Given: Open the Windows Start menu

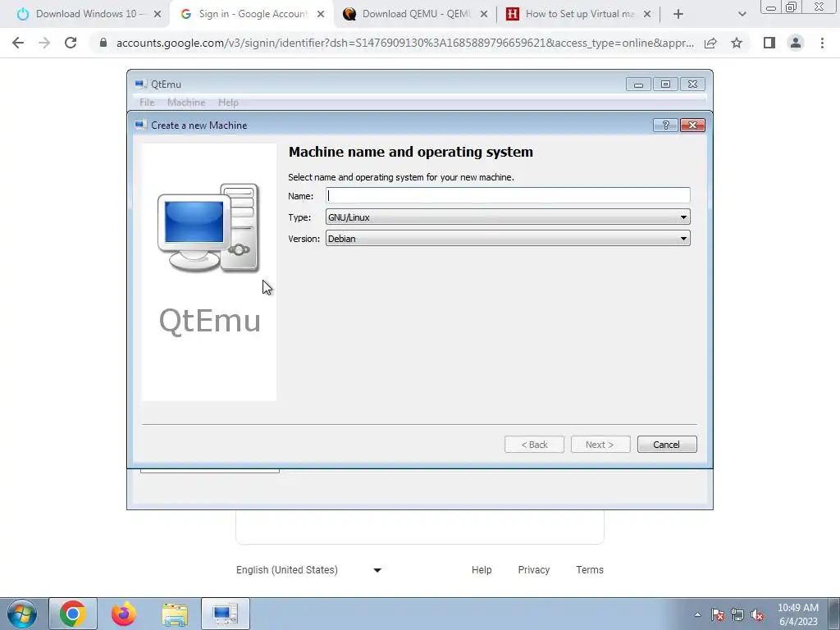Looking at the screenshot, I should coord(22,614).
